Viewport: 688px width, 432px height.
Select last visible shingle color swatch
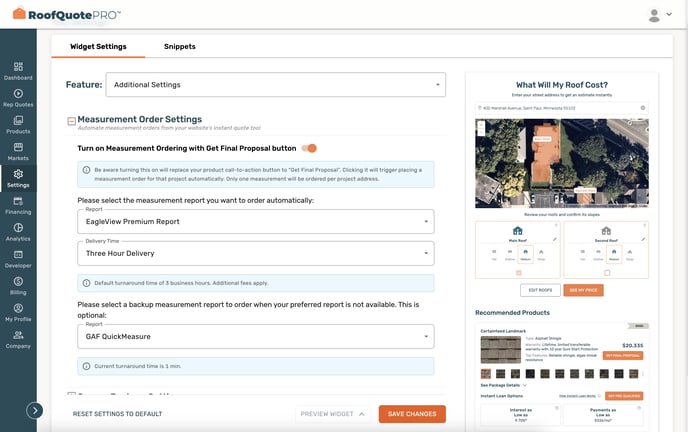click(633, 374)
